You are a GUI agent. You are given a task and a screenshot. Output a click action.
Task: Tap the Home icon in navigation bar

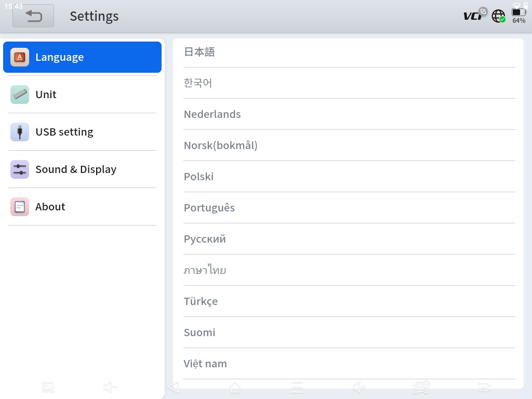coord(235,388)
